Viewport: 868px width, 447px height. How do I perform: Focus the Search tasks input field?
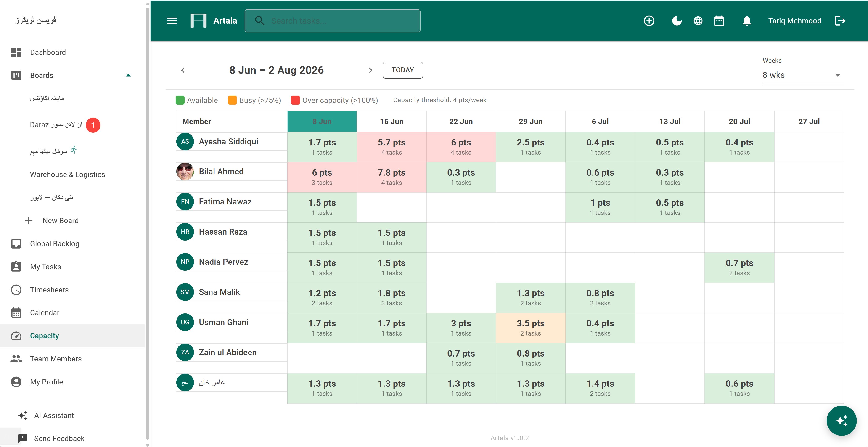coord(332,21)
